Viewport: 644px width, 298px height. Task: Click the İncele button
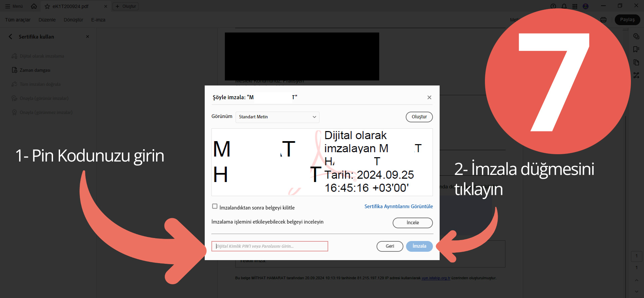[x=412, y=223]
